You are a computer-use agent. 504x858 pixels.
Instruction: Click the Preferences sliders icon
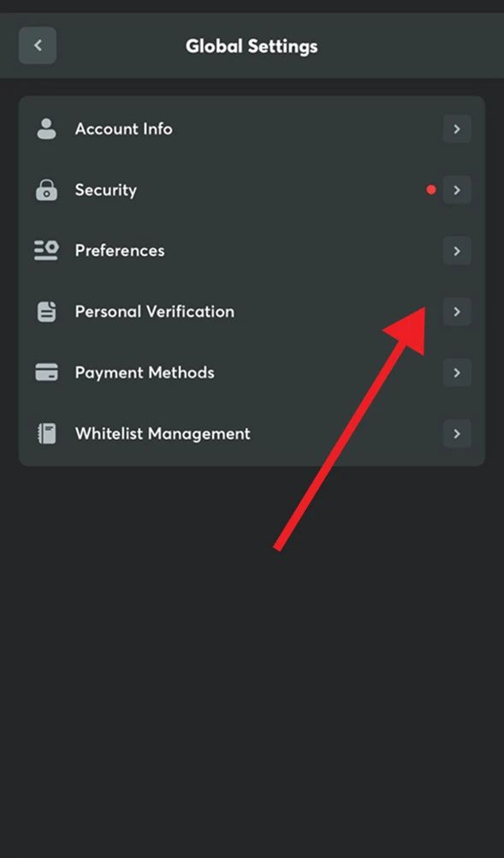pos(47,250)
